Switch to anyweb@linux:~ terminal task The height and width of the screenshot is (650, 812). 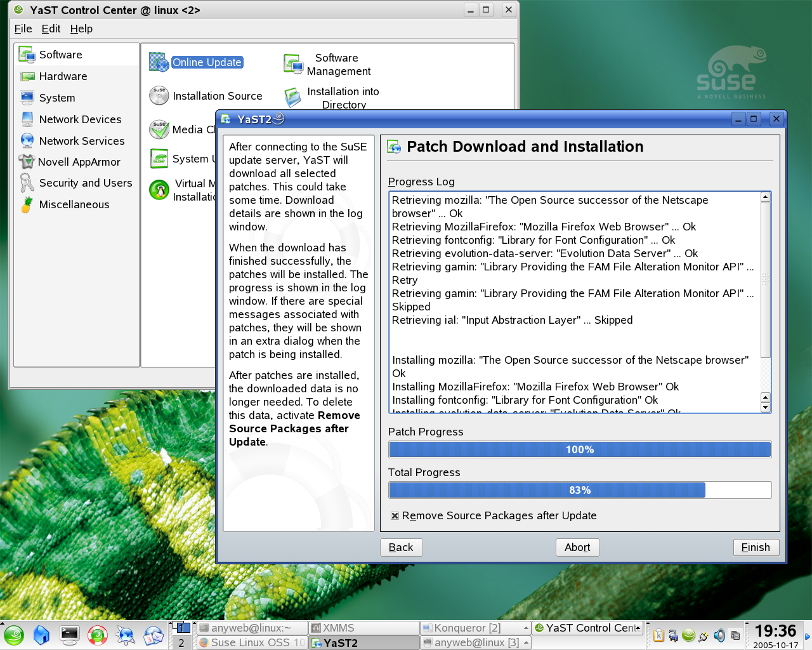[252, 628]
